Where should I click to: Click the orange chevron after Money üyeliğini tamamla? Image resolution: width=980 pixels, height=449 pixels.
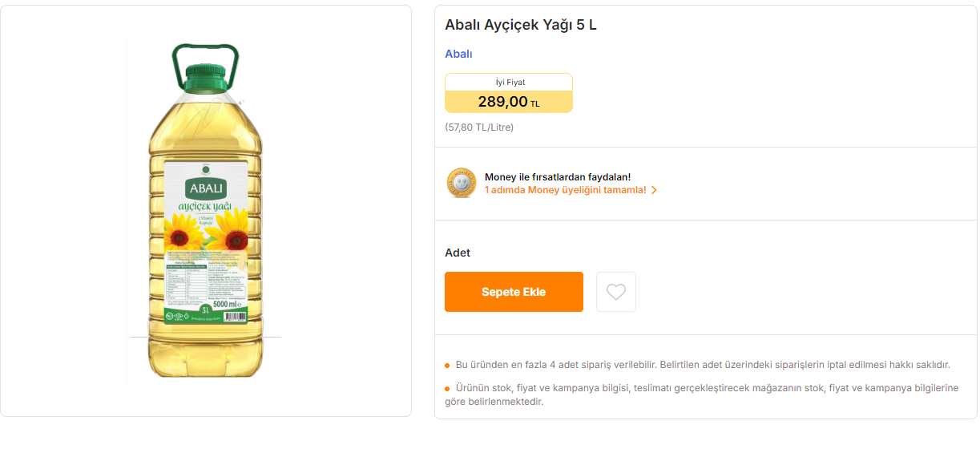[x=654, y=190]
